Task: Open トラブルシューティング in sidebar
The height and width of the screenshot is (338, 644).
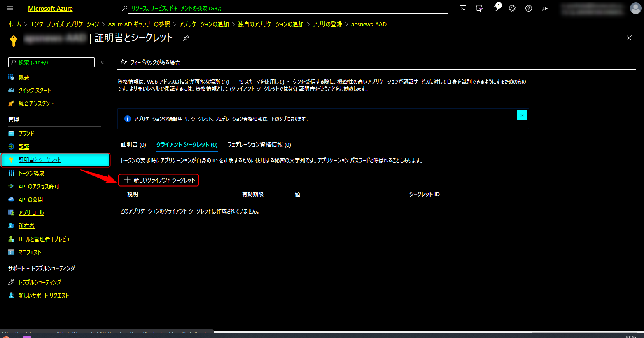Action: [40, 282]
